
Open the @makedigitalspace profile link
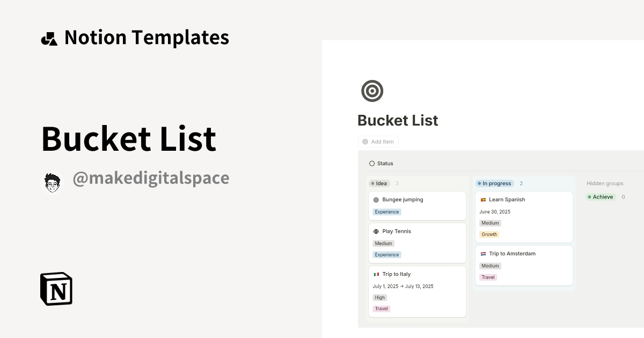pos(151,178)
